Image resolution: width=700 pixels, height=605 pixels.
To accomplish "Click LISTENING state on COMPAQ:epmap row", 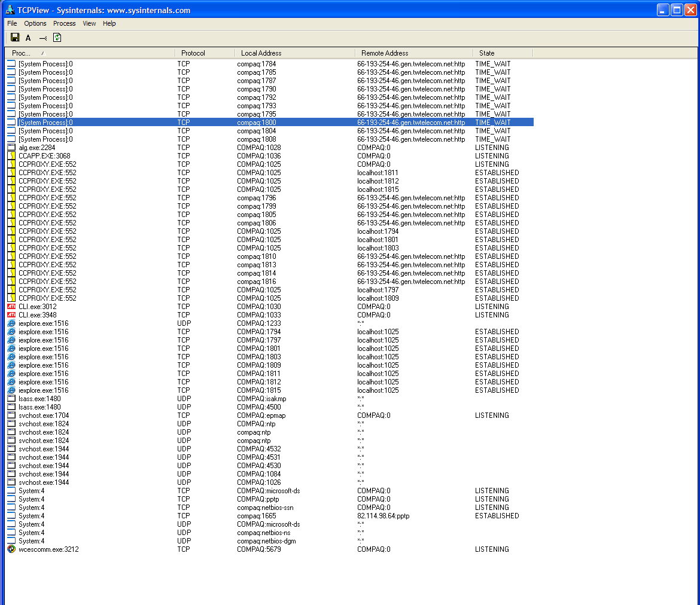I will pos(492,415).
